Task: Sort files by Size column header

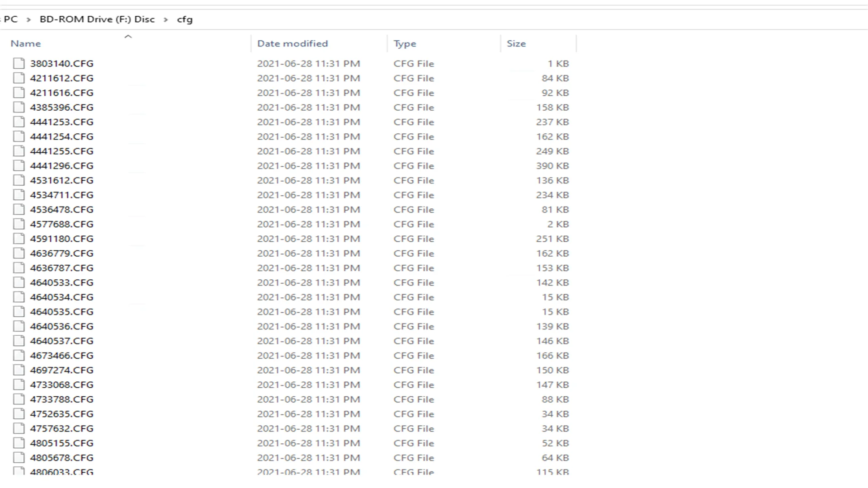Action: [x=516, y=44]
